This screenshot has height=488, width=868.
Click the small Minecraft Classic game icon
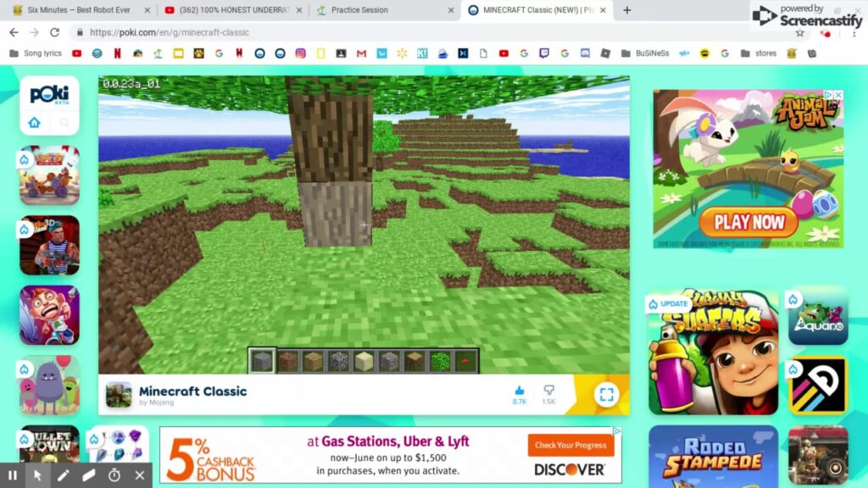pos(119,395)
